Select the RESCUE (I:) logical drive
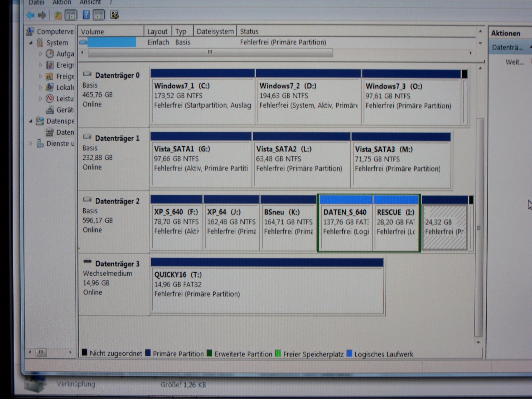The height and width of the screenshot is (399, 532). [x=396, y=224]
